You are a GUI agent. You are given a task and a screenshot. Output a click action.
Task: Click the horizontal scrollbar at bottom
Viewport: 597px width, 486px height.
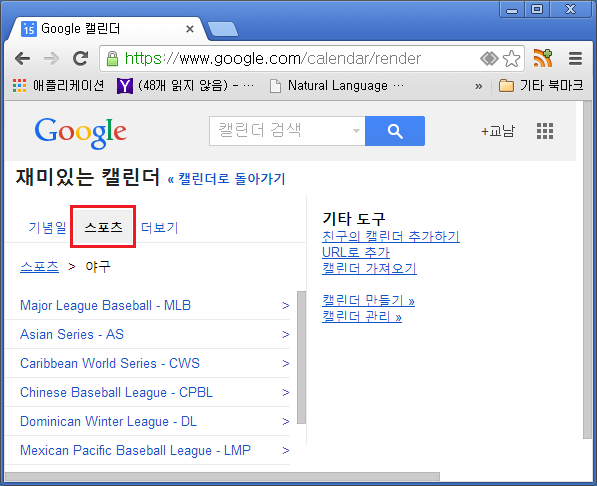(222, 477)
